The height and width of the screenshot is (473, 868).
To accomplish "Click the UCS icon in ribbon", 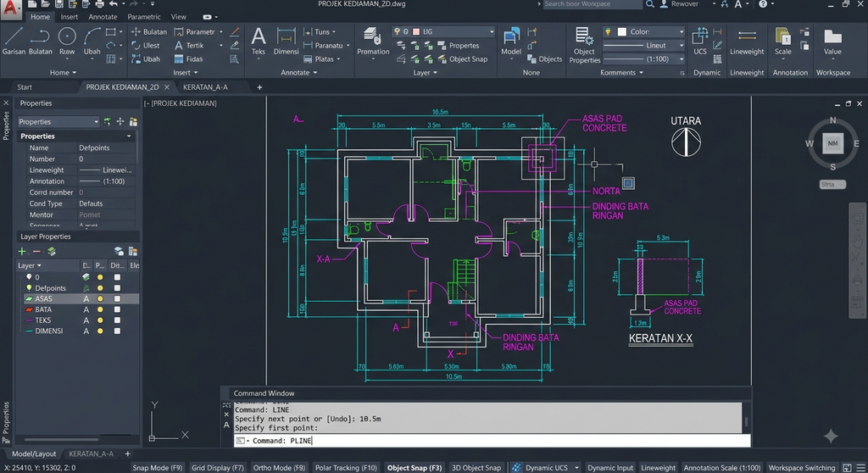I will (700, 42).
